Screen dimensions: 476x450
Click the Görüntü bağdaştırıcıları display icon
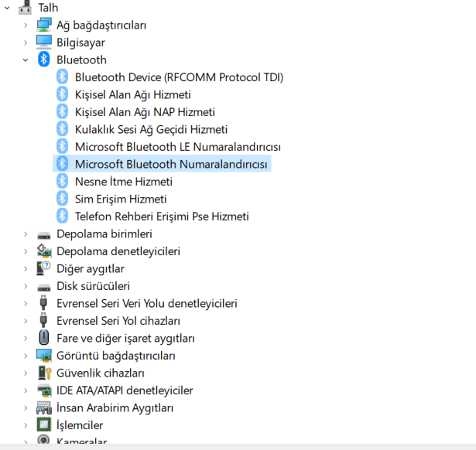tap(43, 356)
